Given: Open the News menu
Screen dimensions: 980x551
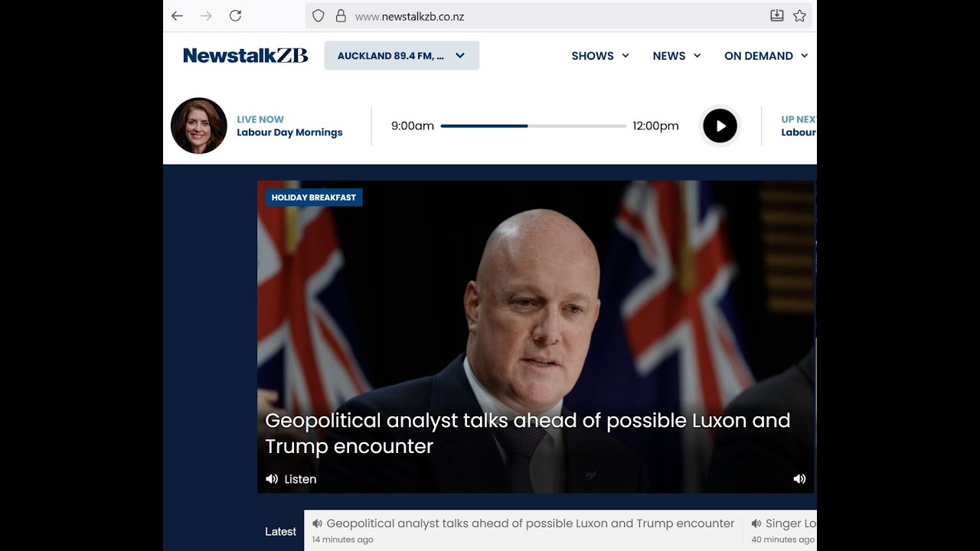Looking at the screenshot, I should [x=677, y=56].
